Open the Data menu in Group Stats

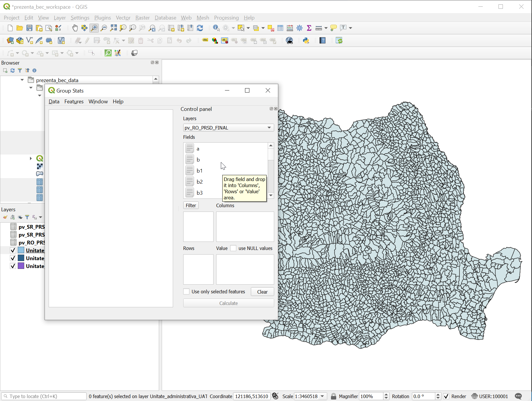click(54, 102)
